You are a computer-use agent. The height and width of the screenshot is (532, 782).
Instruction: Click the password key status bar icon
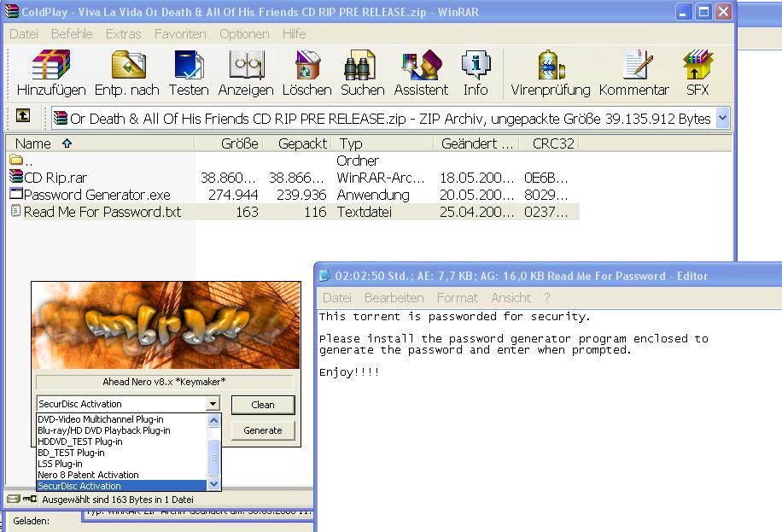pos(30,499)
